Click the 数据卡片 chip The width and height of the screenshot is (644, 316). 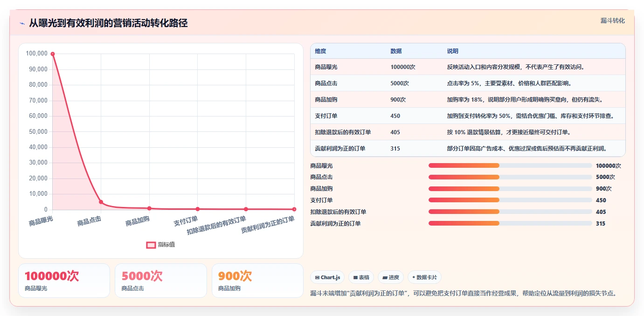(x=424, y=277)
